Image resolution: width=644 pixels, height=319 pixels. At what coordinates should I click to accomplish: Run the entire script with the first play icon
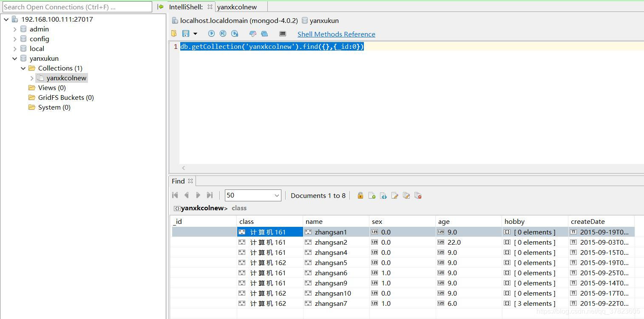(x=211, y=34)
